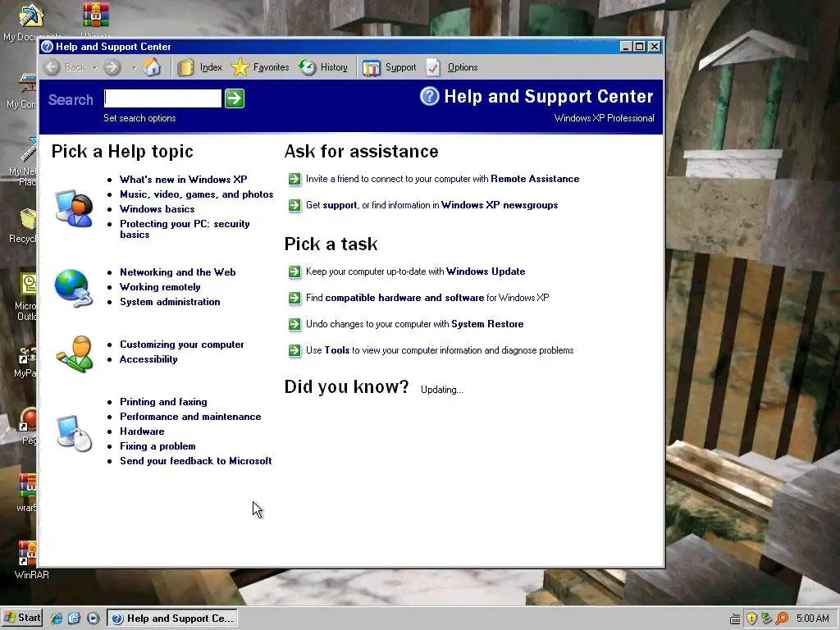This screenshot has height=630, width=840.
Task: Click green arrow beside Get support
Action: click(x=294, y=205)
